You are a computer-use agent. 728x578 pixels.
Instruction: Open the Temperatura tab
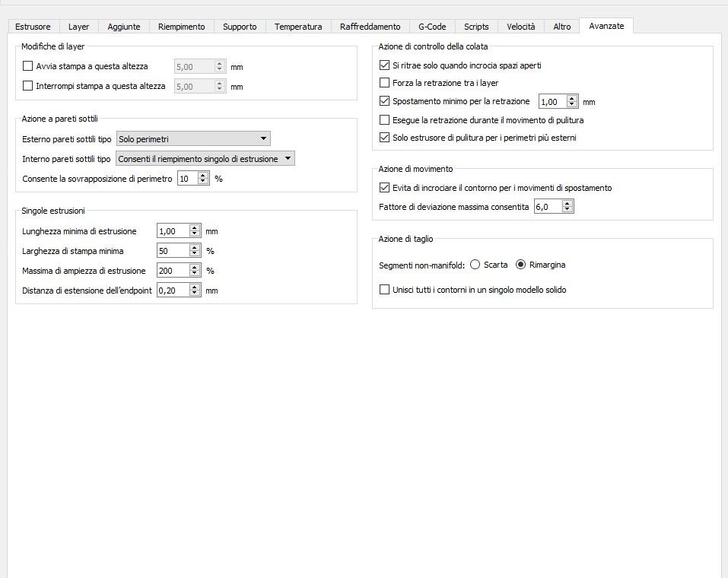click(x=298, y=27)
